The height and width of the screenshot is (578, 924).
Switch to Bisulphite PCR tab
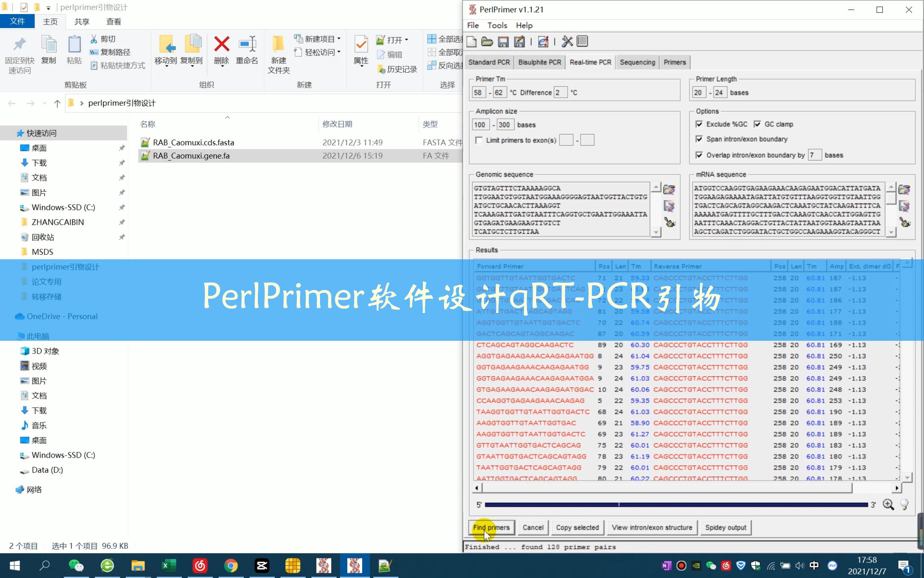pyautogui.click(x=539, y=62)
